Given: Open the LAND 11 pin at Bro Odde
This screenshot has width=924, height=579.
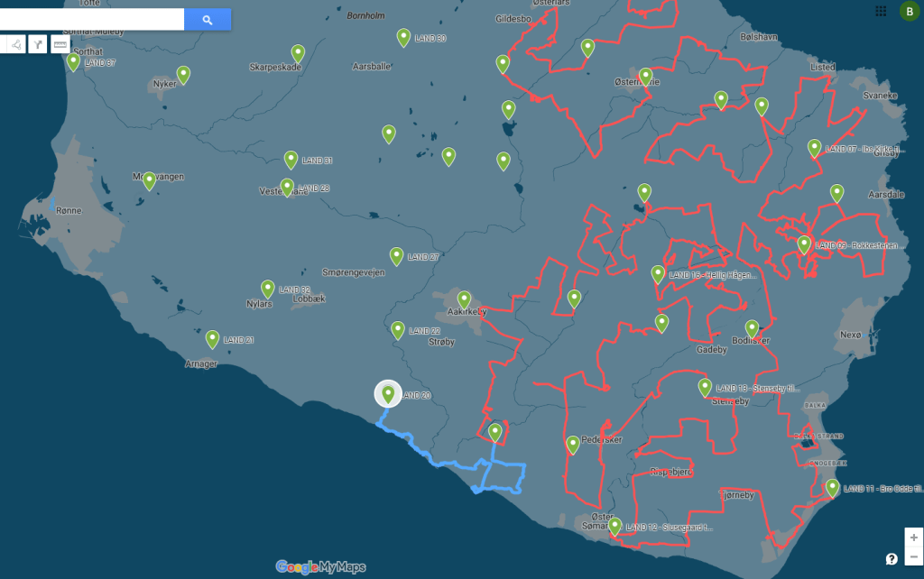Looking at the screenshot, I should (832, 487).
